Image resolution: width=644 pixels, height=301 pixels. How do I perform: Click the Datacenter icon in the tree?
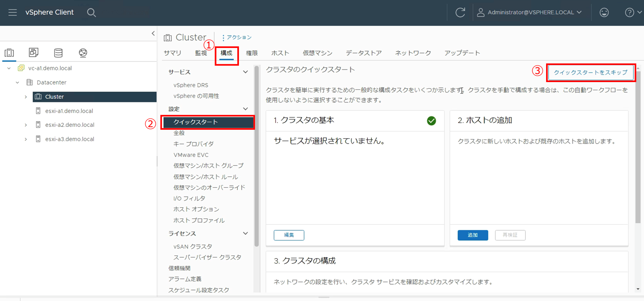click(30, 82)
